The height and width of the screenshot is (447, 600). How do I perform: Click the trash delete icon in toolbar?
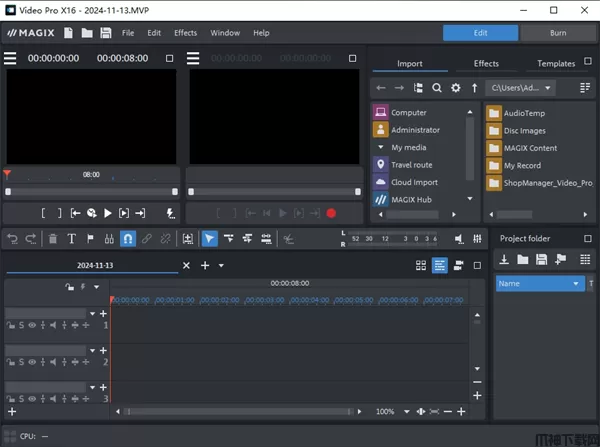[x=52, y=239]
